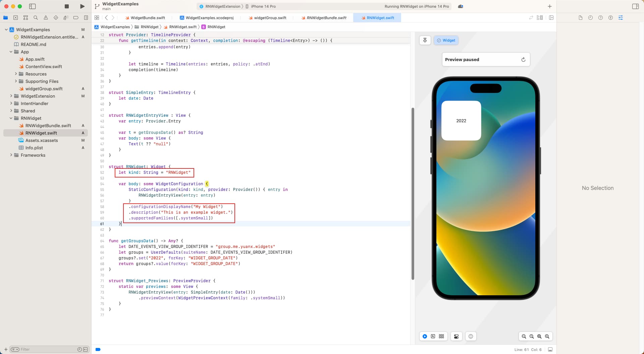Screen dimensions: 644x354
Task: Zoom in the preview canvas
Action: [547, 336]
